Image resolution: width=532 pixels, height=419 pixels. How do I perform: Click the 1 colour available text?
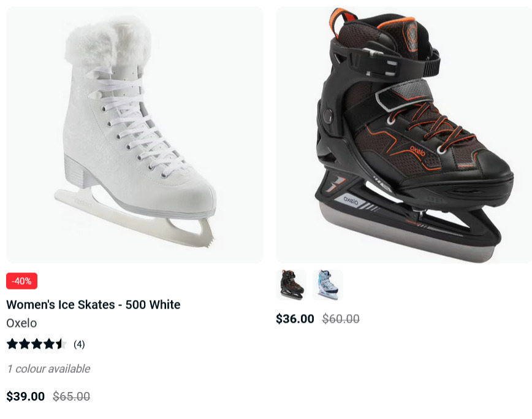(49, 369)
